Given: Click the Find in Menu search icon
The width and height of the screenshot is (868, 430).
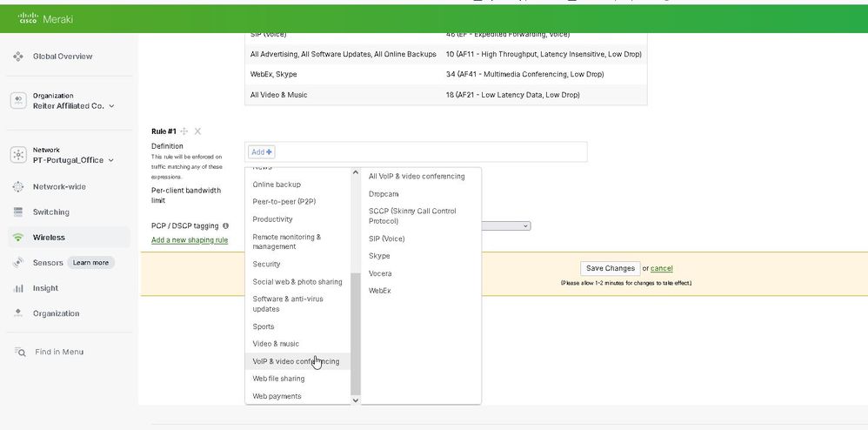Looking at the screenshot, I should click(19, 352).
